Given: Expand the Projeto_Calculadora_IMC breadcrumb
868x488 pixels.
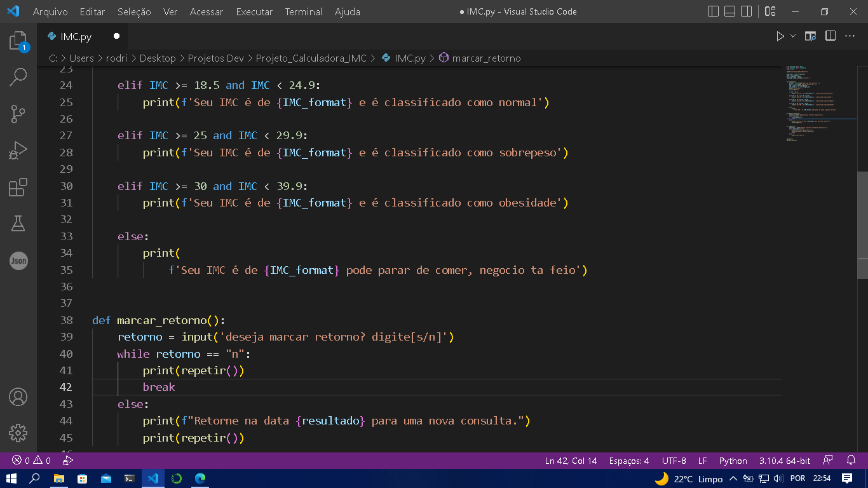Looking at the screenshot, I should [311, 58].
